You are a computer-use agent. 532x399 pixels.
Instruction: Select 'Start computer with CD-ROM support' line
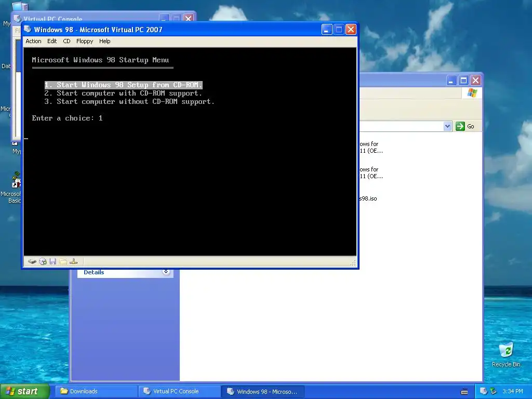tap(123, 94)
